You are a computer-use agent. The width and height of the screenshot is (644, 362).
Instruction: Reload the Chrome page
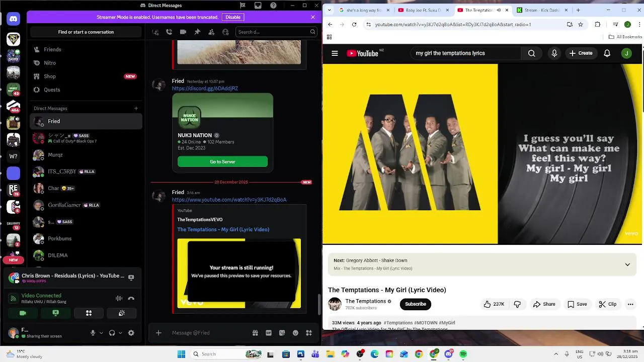(x=354, y=24)
